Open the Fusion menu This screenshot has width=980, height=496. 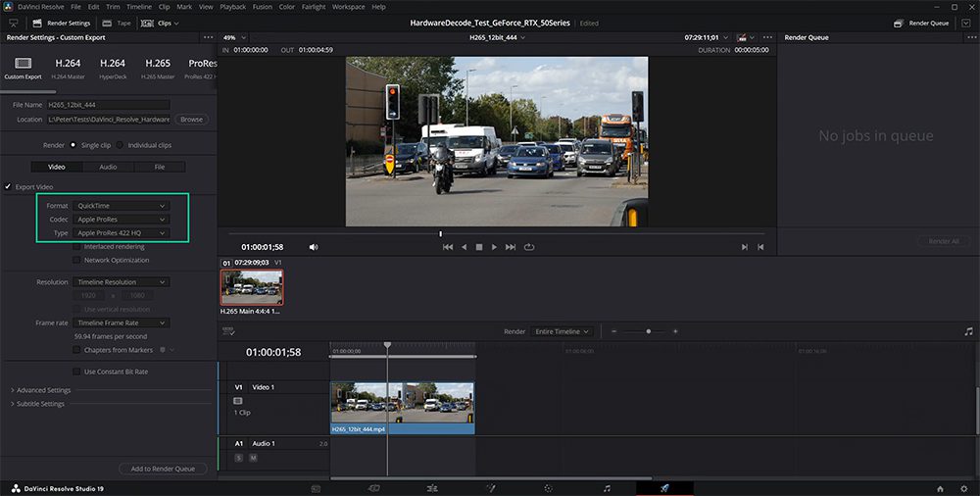(x=262, y=7)
